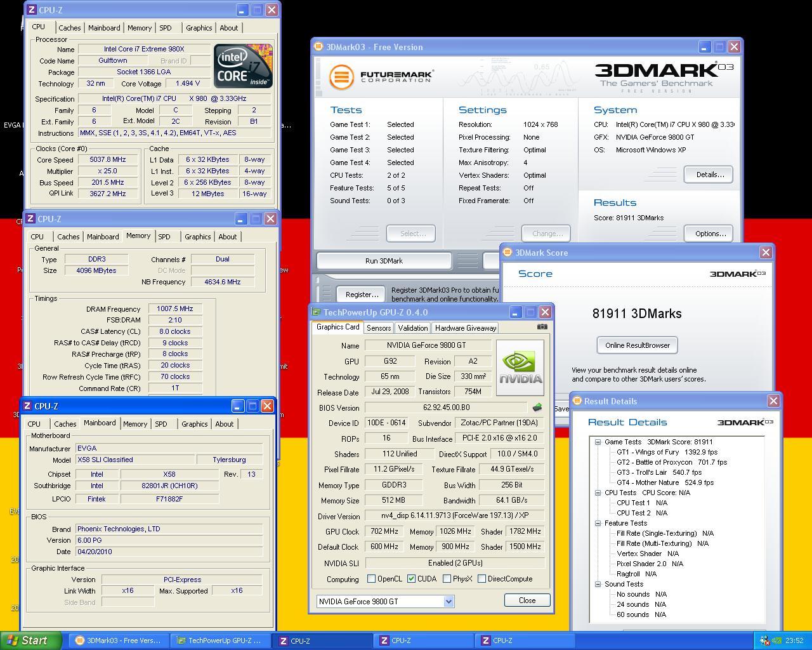Viewport: 812px width, 650px height.
Task: Collapse the Sound Tests tree node
Action: [x=598, y=584]
